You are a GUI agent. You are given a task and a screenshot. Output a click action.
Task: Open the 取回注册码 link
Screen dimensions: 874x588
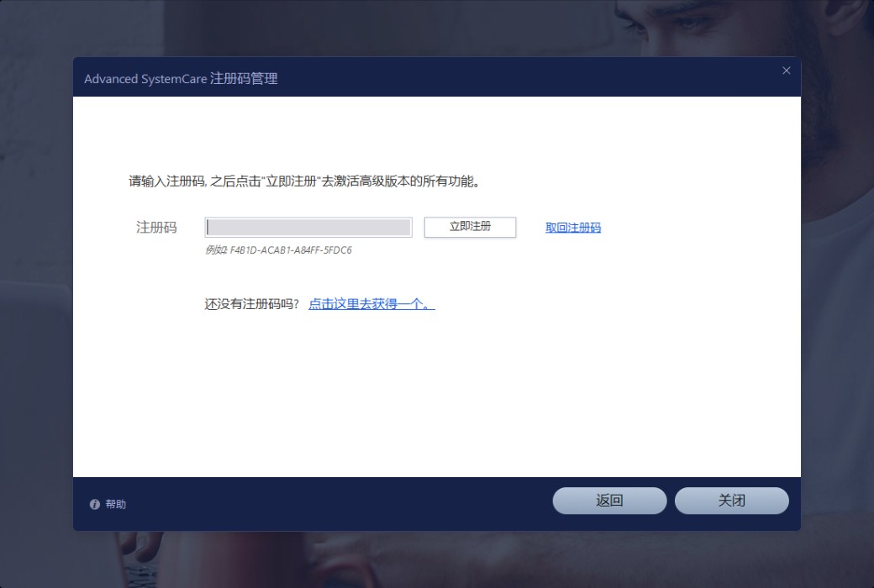(573, 228)
